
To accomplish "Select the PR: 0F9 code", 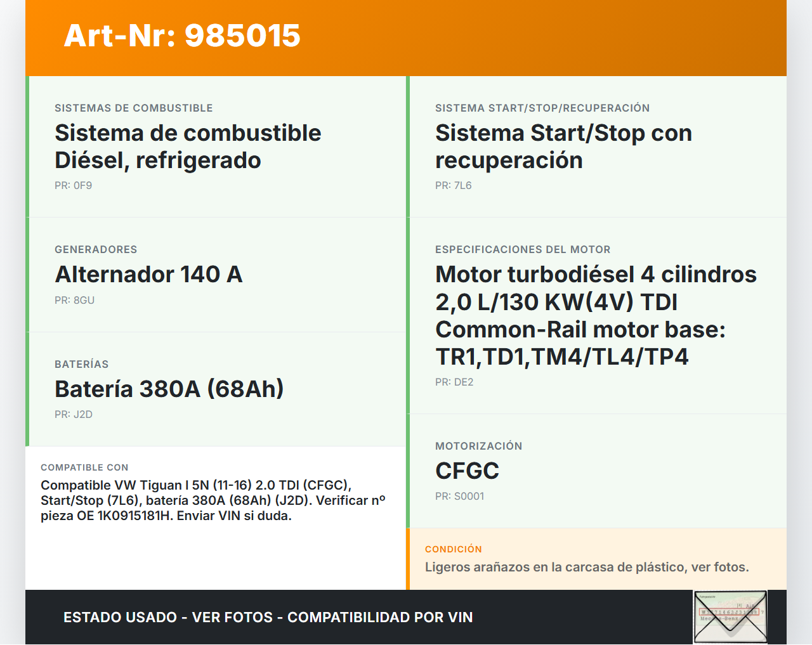I will click(x=74, y=186).
